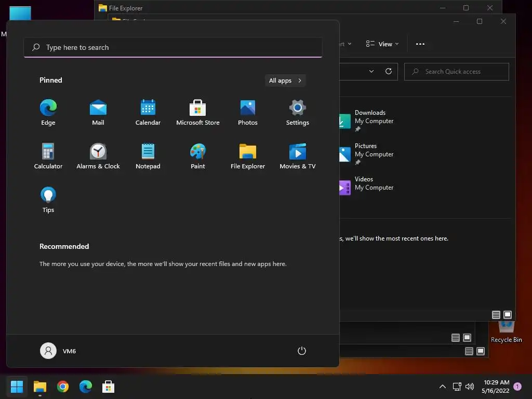The image size is (532, 399).
Task: Expand address bar history dropdown
Action: 371,71
